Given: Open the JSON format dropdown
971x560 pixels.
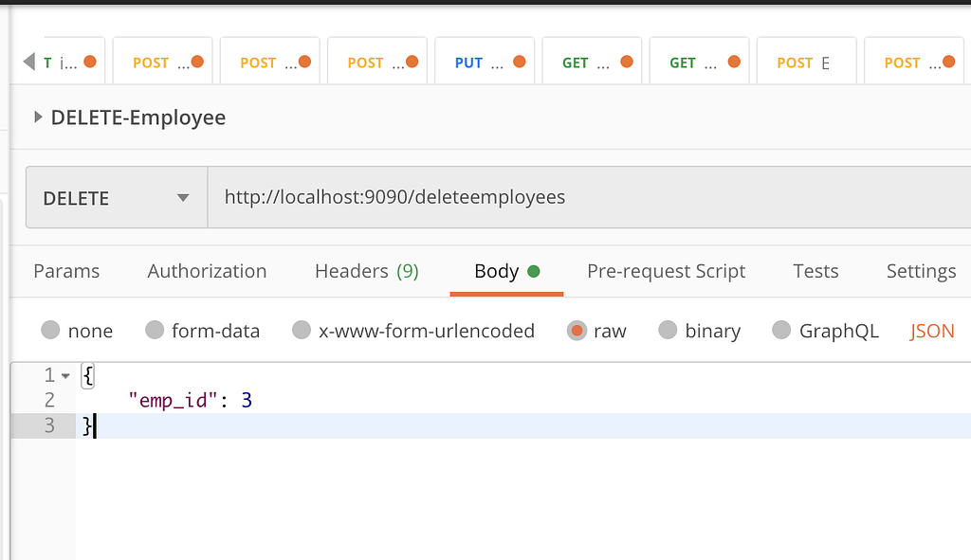Looking at the screenshot, I should 932,331.
